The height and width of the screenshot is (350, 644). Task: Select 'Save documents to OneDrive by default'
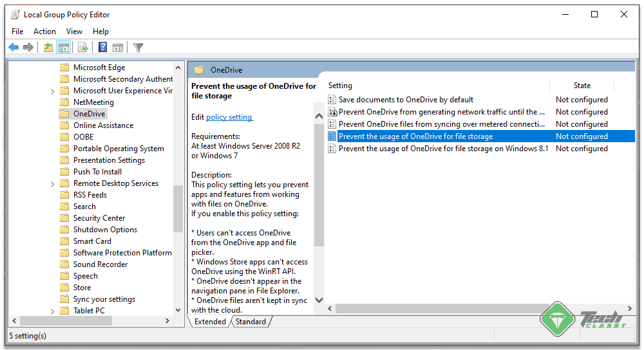point(406,100)
